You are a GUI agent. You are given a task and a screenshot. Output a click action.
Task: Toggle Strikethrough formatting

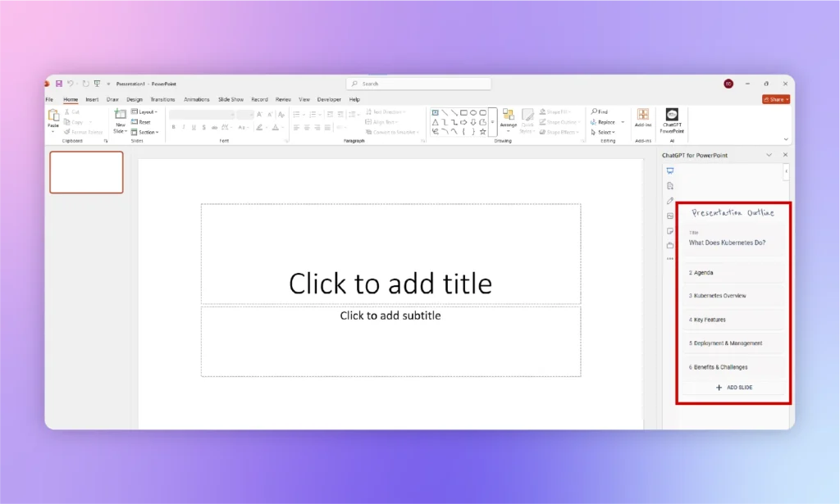coord(214,127)
